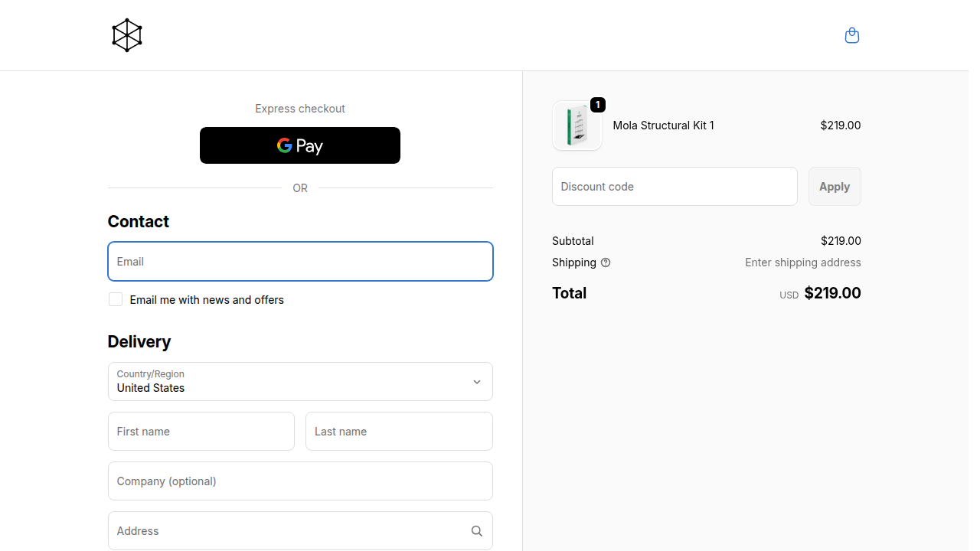Click the Contact heading
Image resolution: width=980 pixels, height=551 pixels.
point(139,221)
